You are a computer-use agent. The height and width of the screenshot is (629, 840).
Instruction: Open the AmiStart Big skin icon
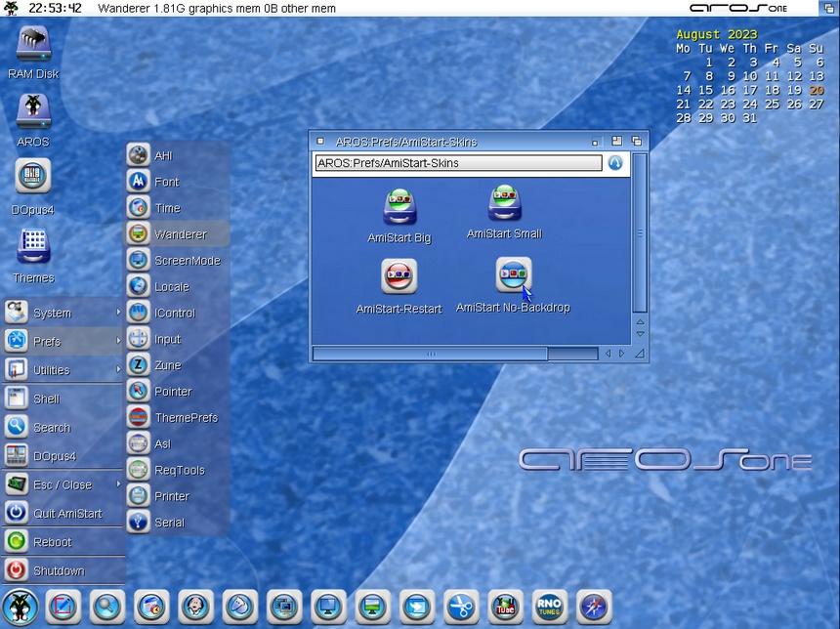pyautogui.click(x=399, y=207)
